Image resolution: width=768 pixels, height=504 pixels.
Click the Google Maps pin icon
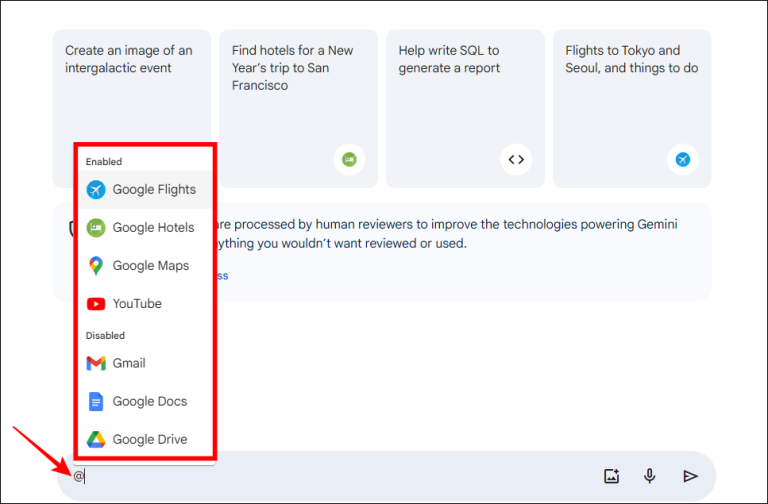(96, 265)
